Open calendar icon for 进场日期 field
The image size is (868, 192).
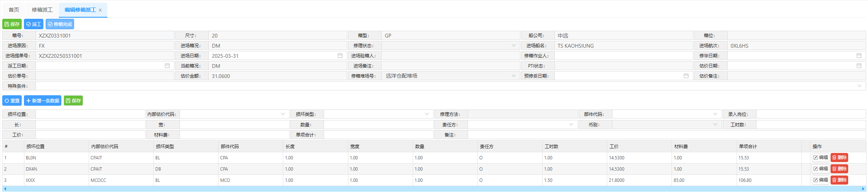coord(340,55)
